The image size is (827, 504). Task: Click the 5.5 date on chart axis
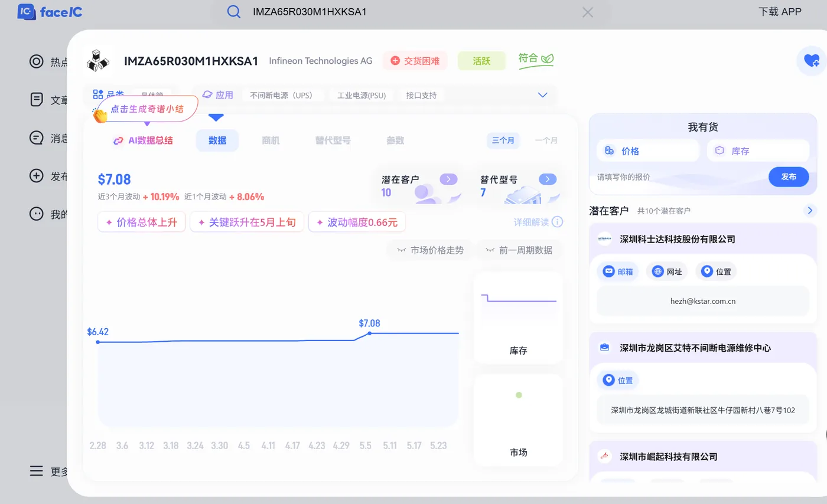pyautogui.click(x=365, y=446)
